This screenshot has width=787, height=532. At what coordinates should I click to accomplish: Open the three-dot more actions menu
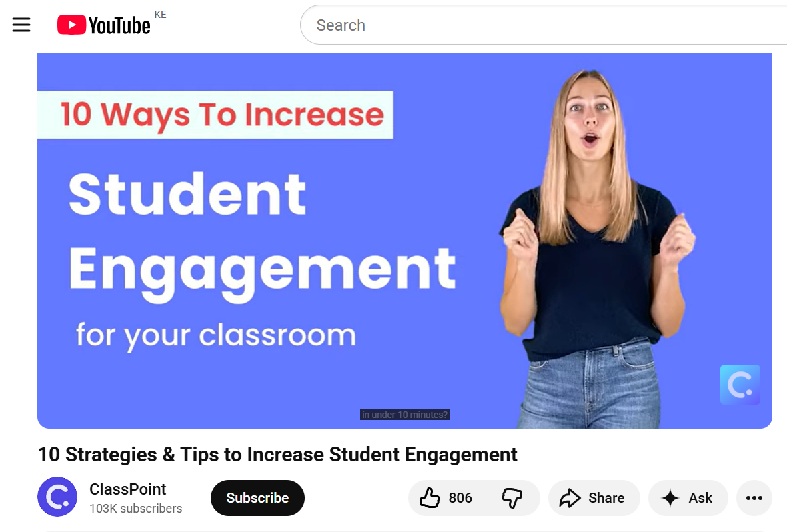point(754,498)
